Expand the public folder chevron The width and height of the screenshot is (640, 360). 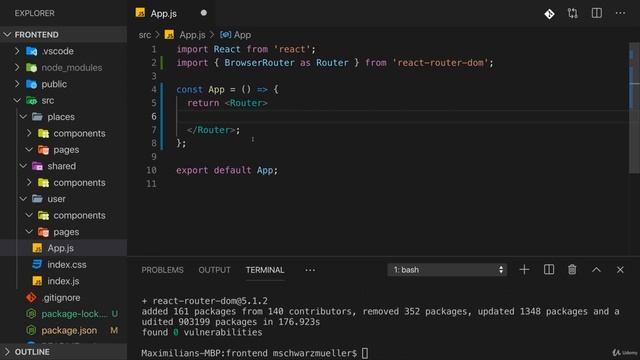click(x=17, y=84)
